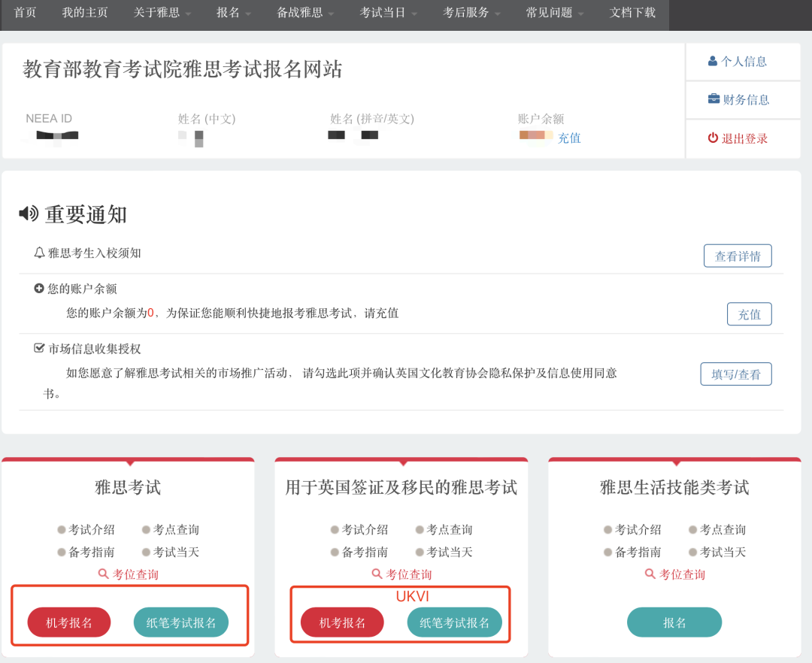Go to 我的主页 in navigation
The width and height of the screenshot is (812, 663).
coord(85,13)
